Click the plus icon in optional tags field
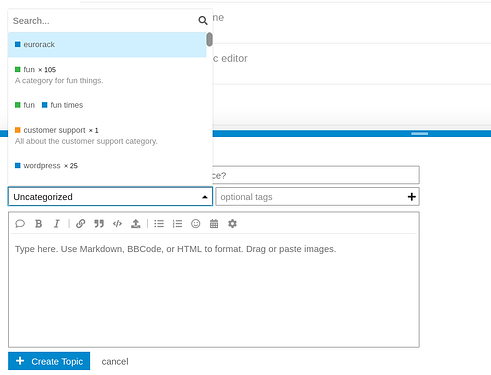 412,197
